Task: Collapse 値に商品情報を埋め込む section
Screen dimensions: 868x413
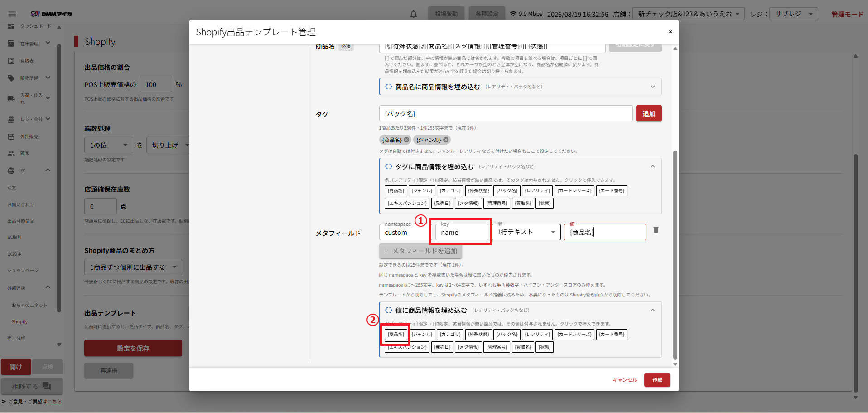Action: pos(653,310)
